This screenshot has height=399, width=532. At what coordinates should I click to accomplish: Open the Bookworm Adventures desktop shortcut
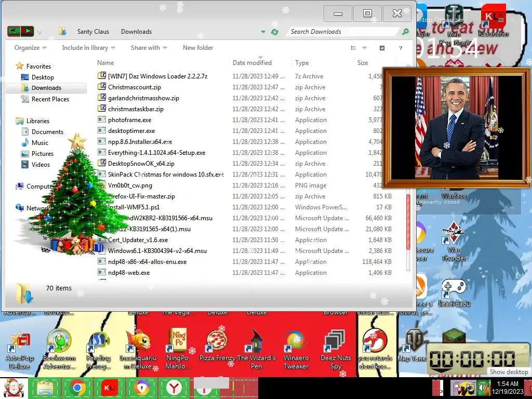click(x=59, y=350)
